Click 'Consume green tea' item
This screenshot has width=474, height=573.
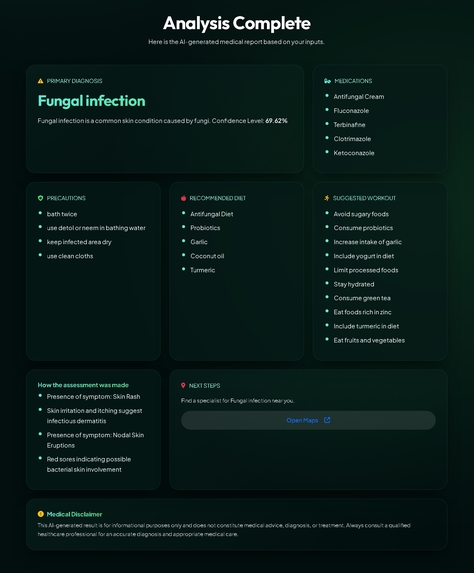pos(362,298)
